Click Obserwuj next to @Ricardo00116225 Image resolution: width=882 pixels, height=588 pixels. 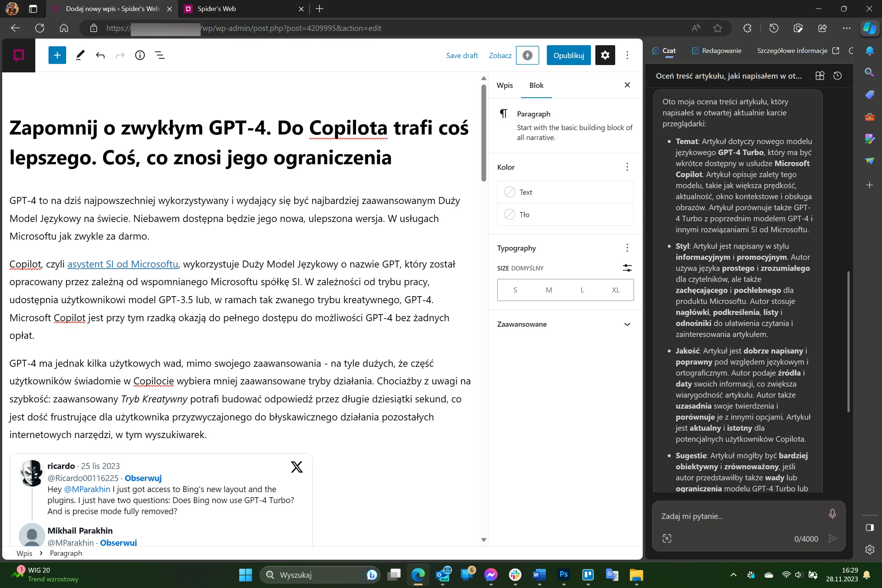click(143, 478)
